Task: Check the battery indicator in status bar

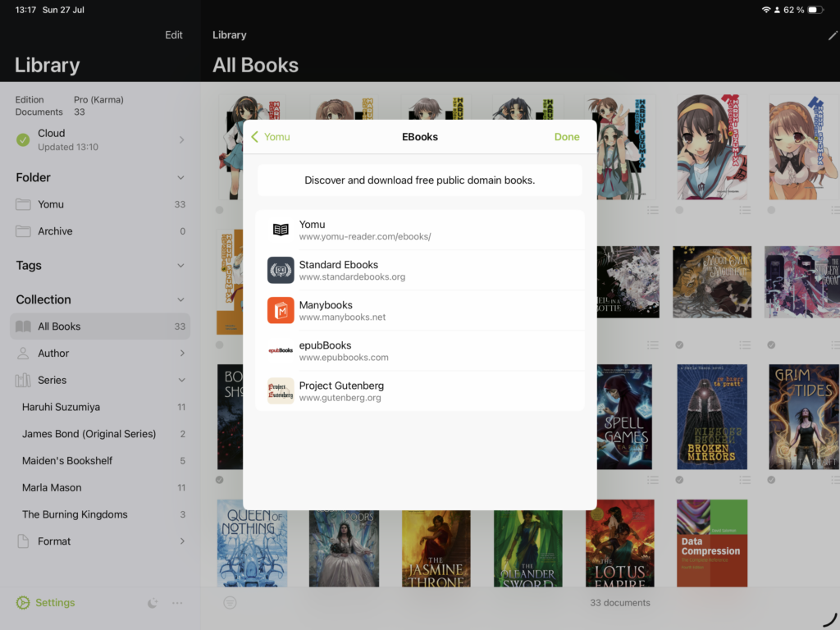Action: 815,10
